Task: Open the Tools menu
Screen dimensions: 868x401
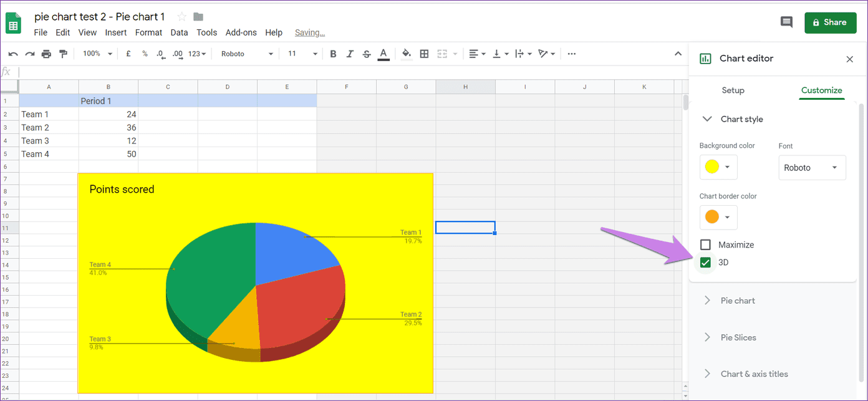Action: click(206, 32)
